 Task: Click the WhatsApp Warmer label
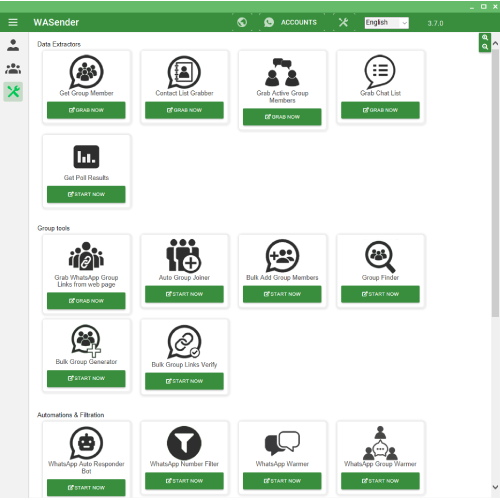pos(282,464)
